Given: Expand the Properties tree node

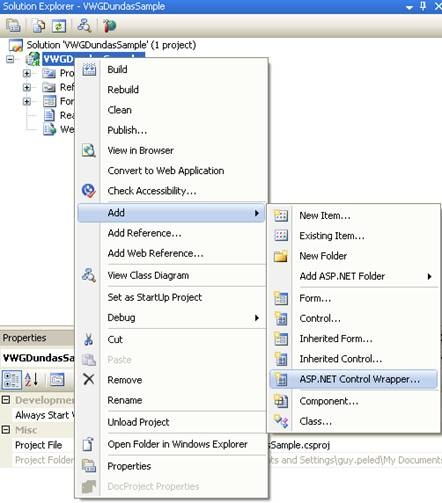Looking at the screenshot, I should 27,73.
